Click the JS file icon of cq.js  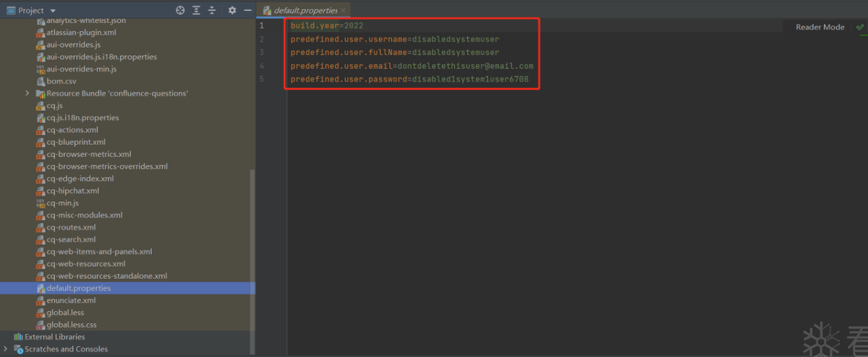(40, 106)
